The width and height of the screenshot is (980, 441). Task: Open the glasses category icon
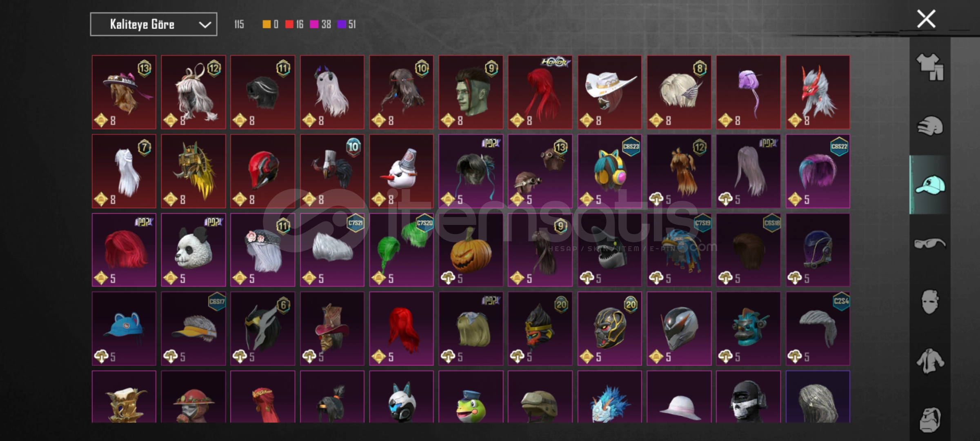click(x=930, y=243)
